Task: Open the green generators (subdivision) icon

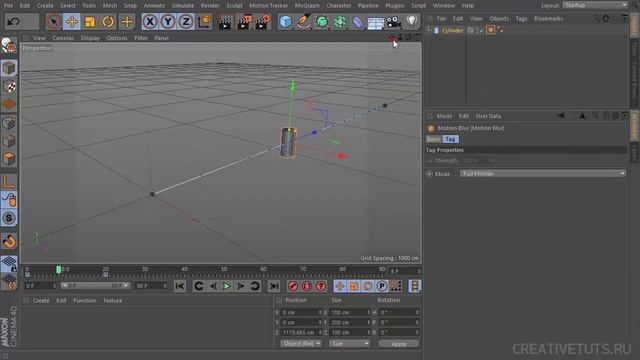Action: point(322,21)
